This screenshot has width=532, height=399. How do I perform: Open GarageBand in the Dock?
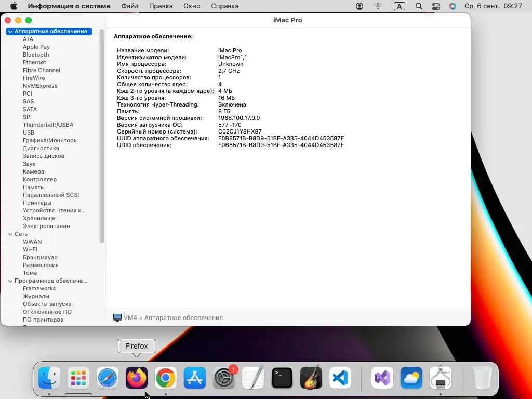pos(311,378)
